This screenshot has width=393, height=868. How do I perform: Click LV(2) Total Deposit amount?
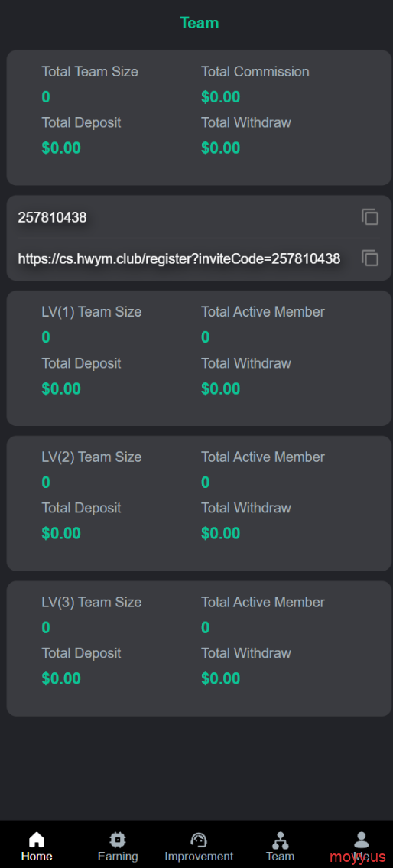(61, 534)
